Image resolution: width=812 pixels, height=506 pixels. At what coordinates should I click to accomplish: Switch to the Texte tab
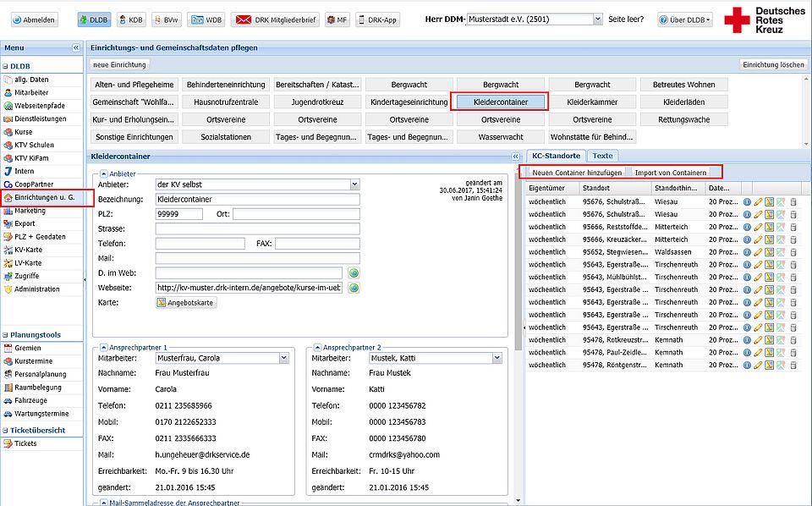(x=602, y=156)
